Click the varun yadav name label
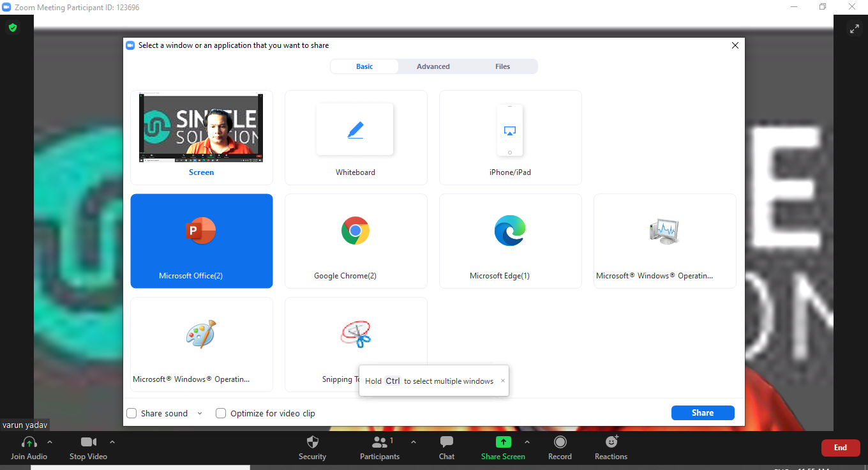Viewport: 868px width, 470px height. coord(25,425)
